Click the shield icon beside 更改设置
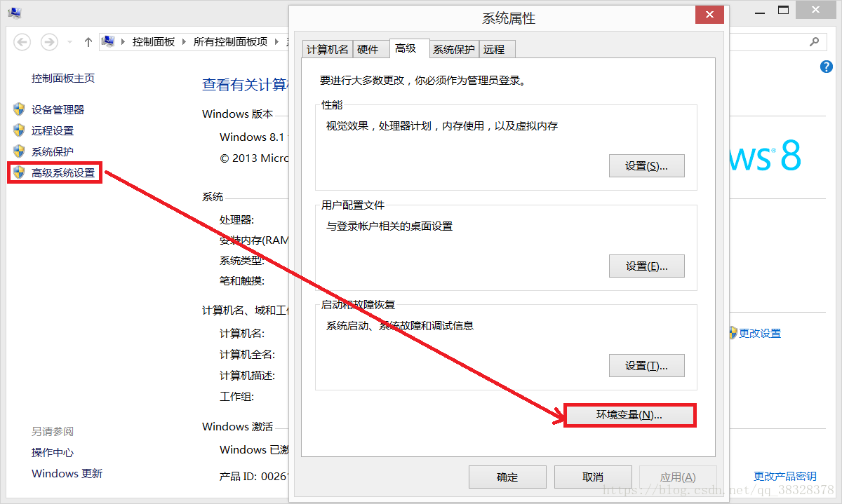 [x=733, y=333]
